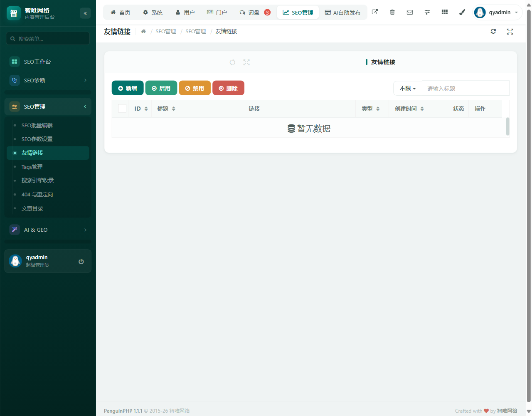
Task: Open the sliders settings icon in top bar
Action: tap(427, 12)
